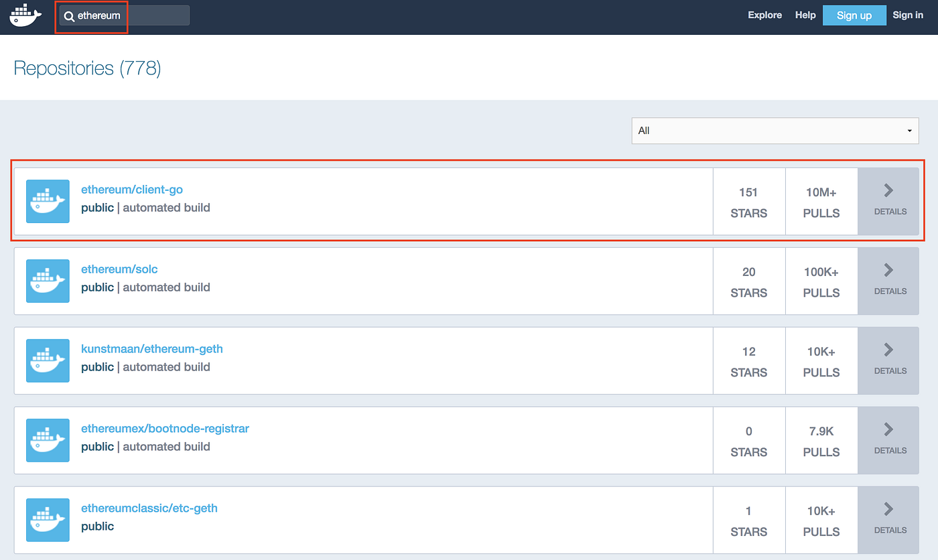Click the 10M+ pulls count
938x560 pixels.
(821, 193)
